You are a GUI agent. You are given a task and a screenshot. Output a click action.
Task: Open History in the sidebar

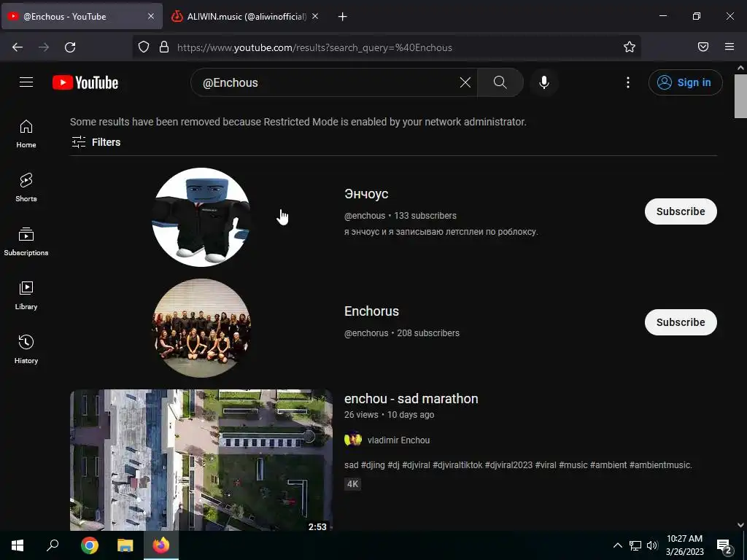click(26, 349)
